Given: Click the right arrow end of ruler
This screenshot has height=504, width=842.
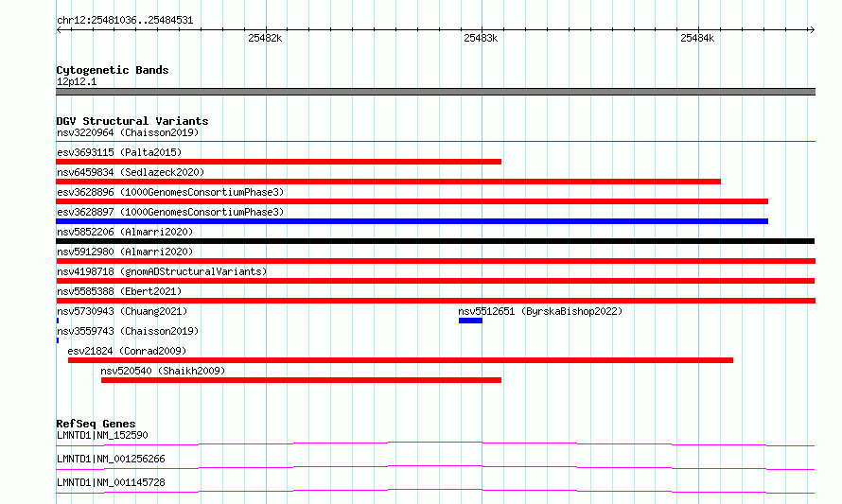Looking at the screenshot, I should pos(812,30).
